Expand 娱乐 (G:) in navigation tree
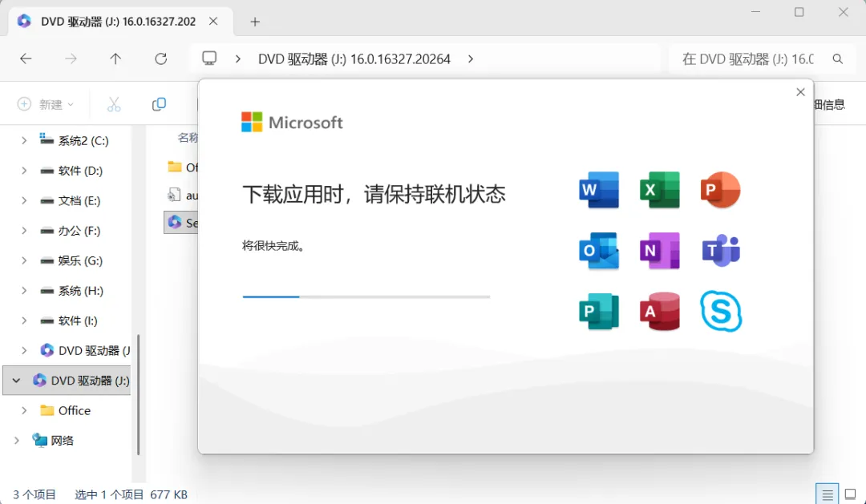This screenshot has height=504, width=866. (24, 260)
